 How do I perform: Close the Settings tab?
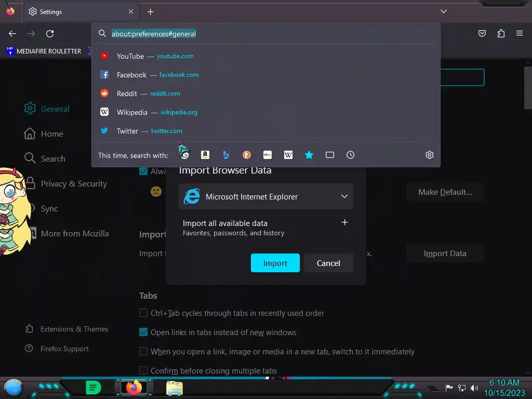click(x=131, y=11)
